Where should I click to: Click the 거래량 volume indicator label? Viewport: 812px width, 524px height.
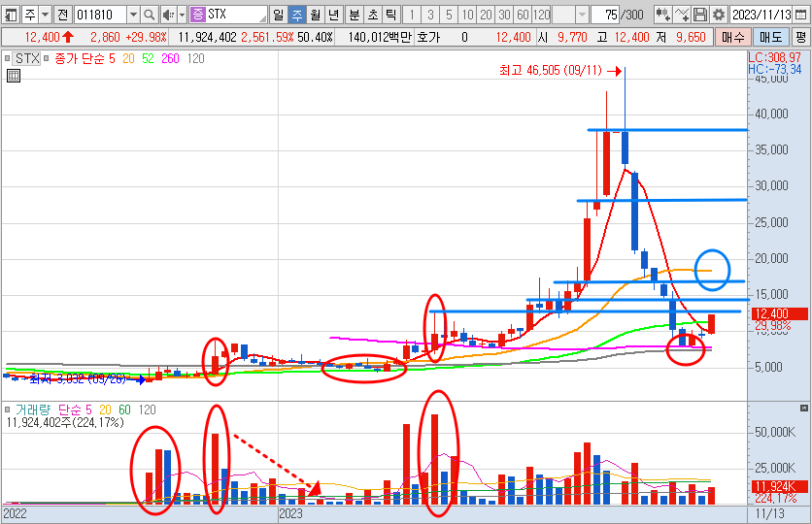point(33,409)
